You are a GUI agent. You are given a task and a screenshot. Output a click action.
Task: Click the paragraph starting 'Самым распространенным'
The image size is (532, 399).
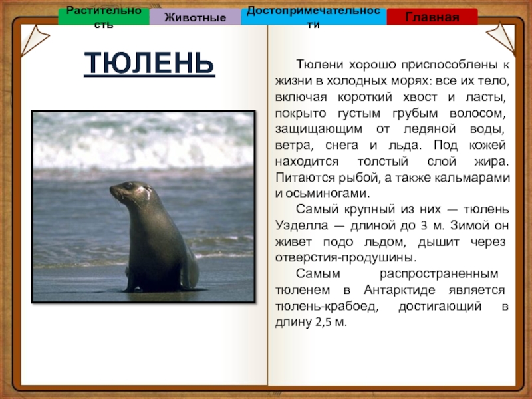(x=392, y=298)
